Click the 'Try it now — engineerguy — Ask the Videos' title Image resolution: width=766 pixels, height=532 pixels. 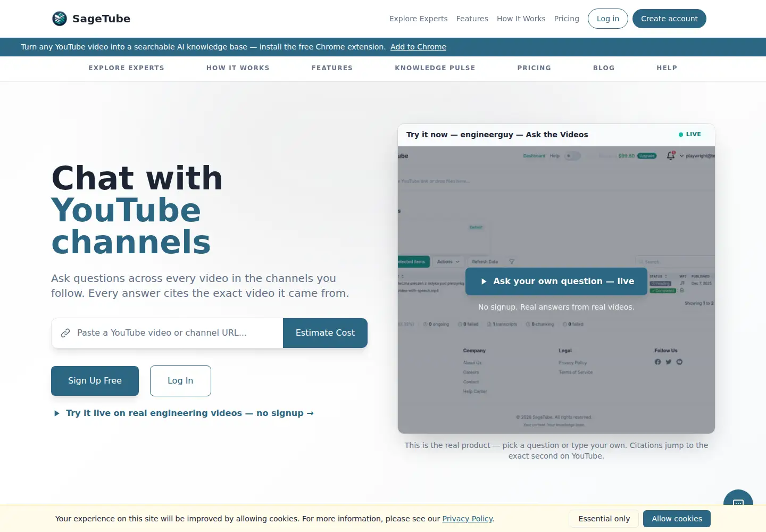pyautogui.click(x=497, y=135)
